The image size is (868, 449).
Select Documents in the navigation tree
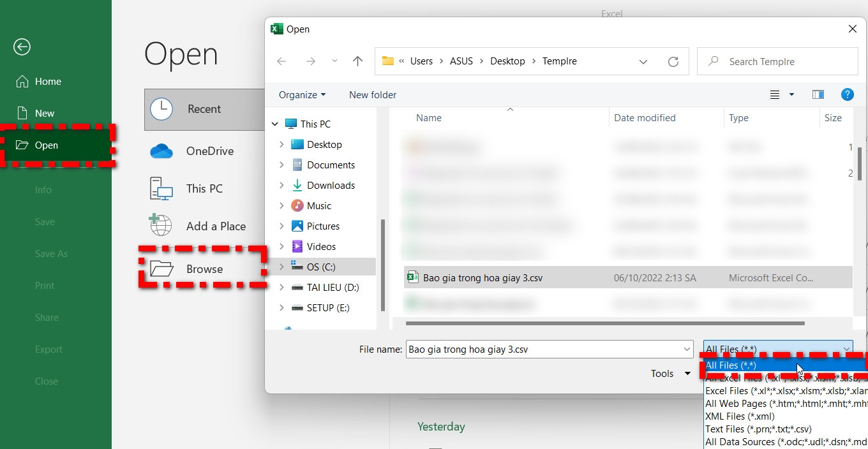(331, 165)
